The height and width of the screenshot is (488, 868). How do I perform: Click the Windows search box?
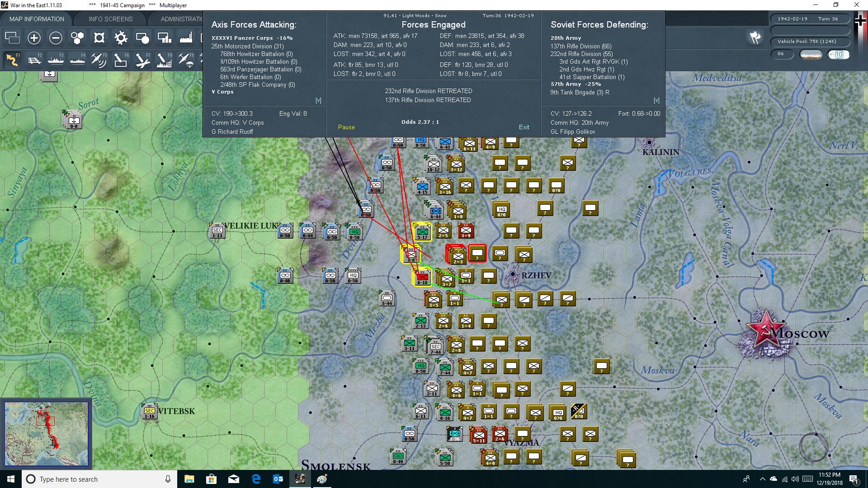[x=99, y=479]
